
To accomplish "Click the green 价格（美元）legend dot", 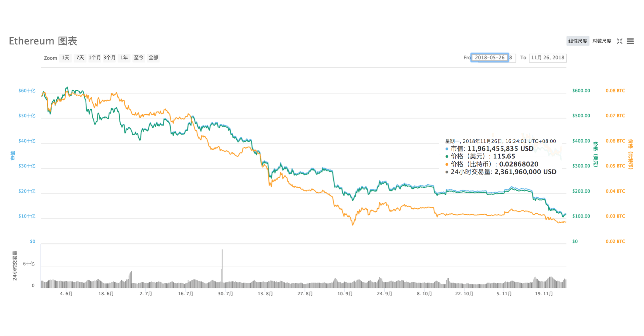I will pos(446,156).
